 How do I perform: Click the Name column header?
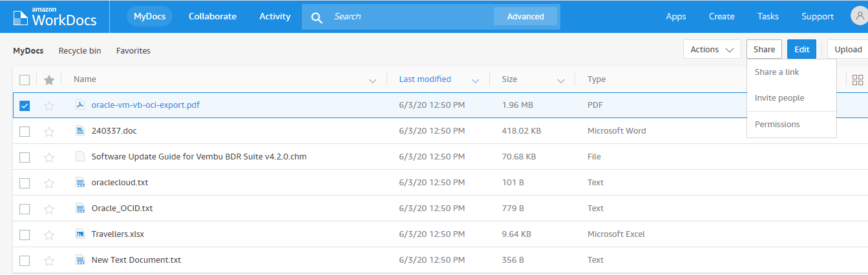coord(85,79)
